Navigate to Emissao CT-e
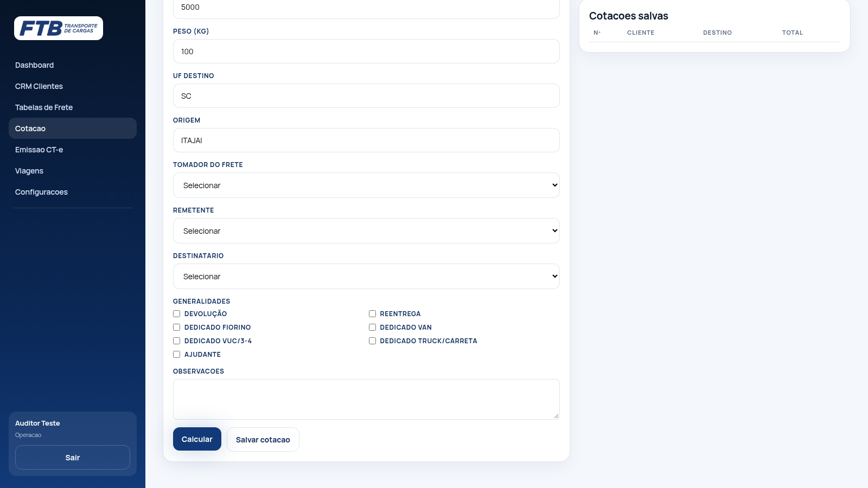 pos(73,150)
